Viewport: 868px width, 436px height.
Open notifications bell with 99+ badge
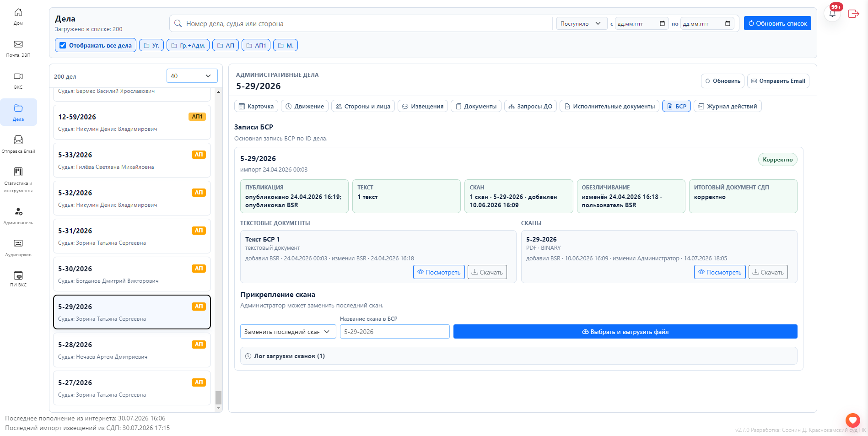832,13
